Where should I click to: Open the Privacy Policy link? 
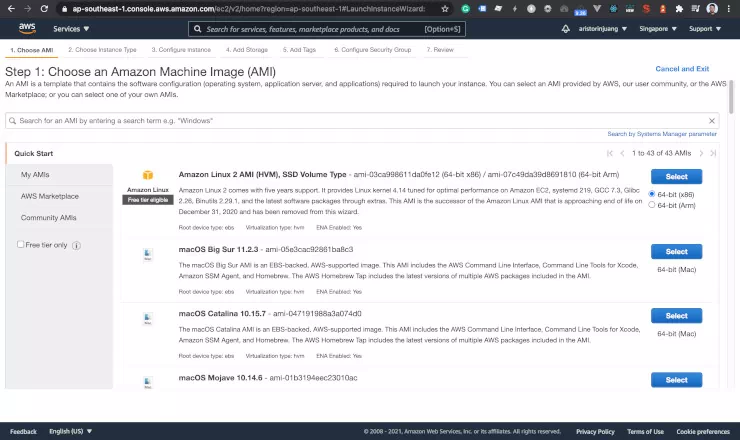[x=595, y=432]
